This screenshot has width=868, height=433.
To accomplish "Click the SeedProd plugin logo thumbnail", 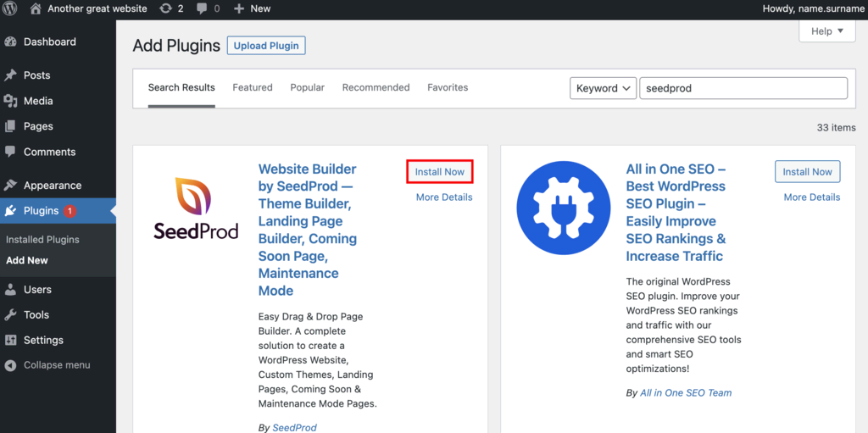I will coord(196,208).
